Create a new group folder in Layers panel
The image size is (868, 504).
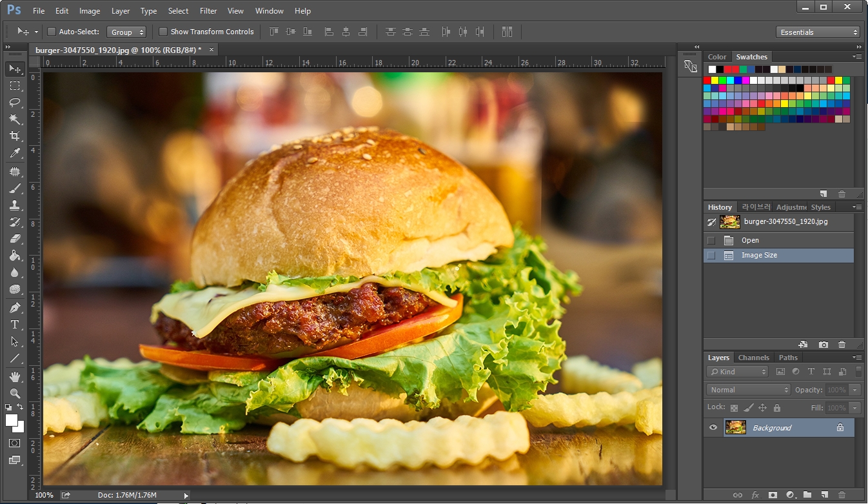click(807, 495)
